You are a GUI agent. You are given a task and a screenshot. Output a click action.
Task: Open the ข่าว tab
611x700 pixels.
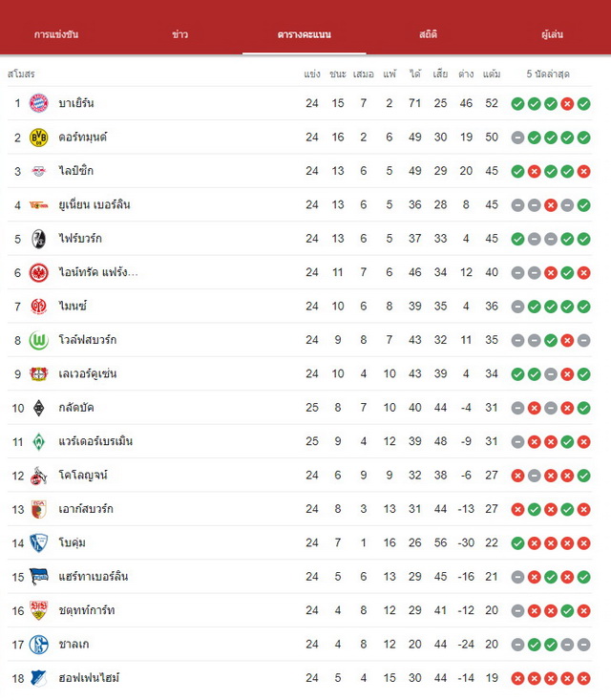[179, 34]
